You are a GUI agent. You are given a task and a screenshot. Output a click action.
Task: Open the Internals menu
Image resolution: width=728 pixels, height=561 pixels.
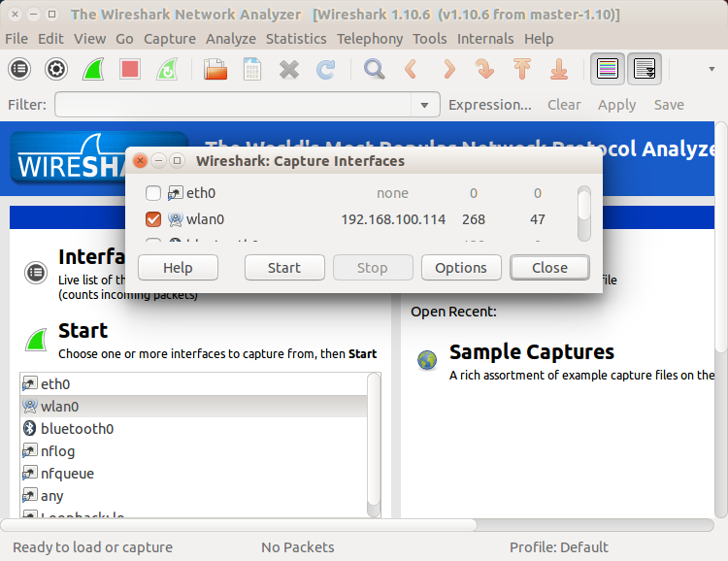click(485, 39)
